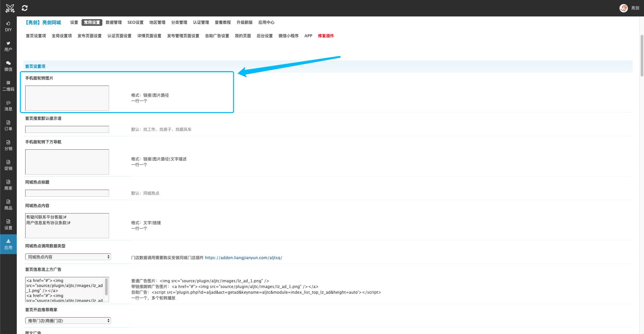Click the refresh icon in top bar

[x=24, y=8]
